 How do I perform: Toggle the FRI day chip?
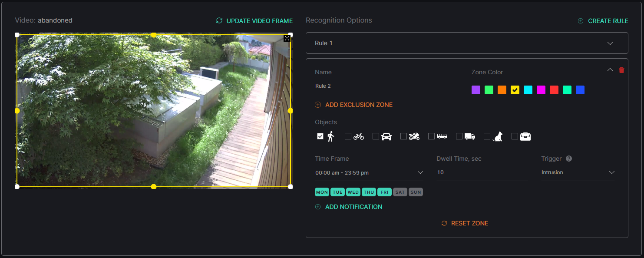pyautogui.click(x=385, y=192)
